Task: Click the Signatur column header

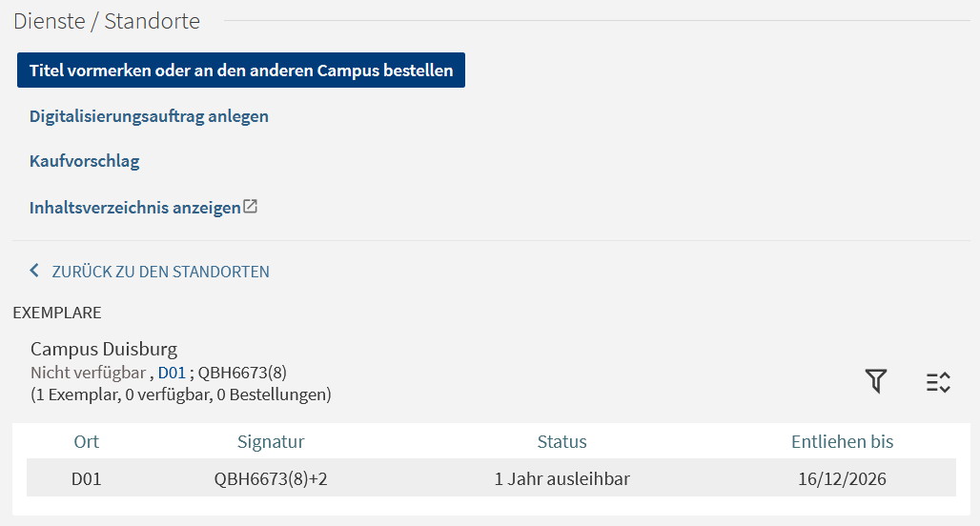Action: point(271,441)
